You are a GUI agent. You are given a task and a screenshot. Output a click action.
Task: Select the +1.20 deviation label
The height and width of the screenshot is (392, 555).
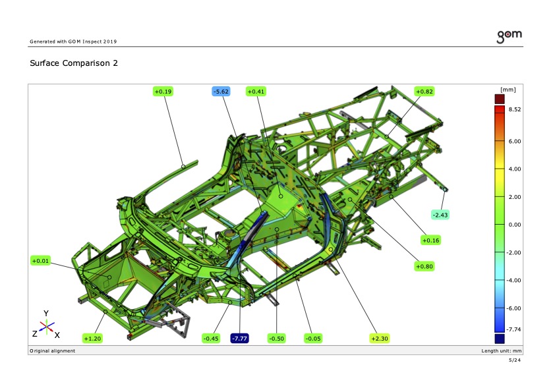(x=92, y=339)
